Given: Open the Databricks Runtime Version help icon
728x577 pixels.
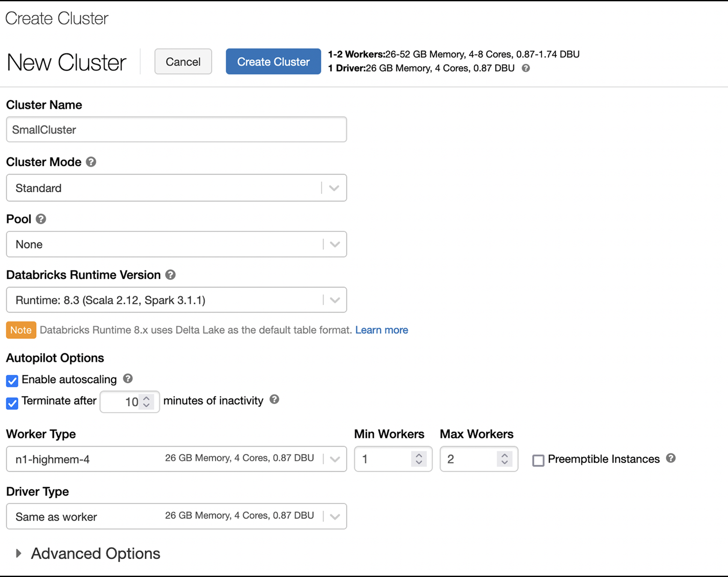Looking at the screenshot, I should 170,275.
